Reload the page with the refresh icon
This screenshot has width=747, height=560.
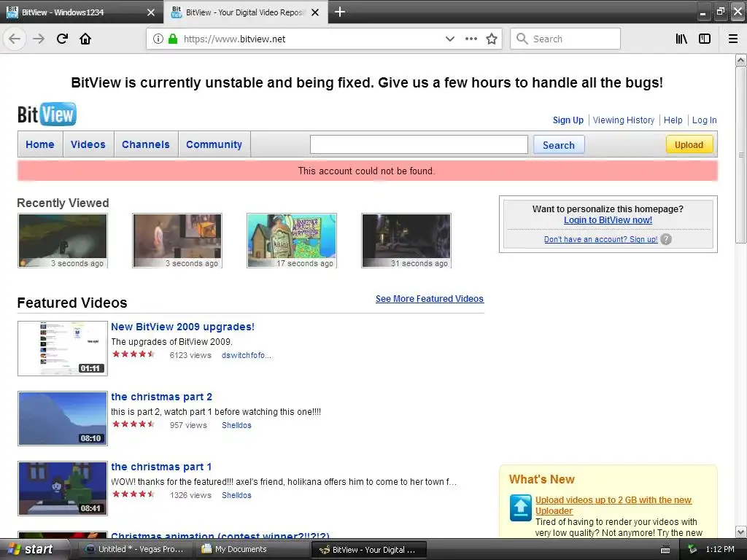tap(62, 39)
